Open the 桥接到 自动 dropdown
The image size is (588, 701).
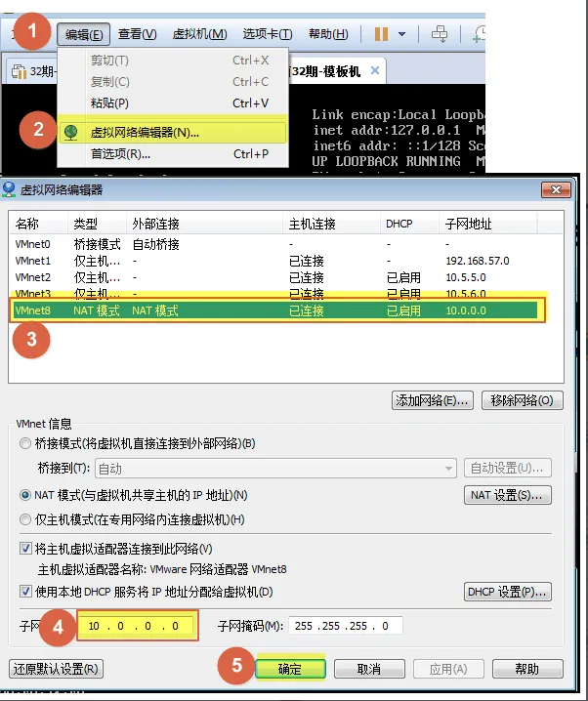[x=275, y=469]
